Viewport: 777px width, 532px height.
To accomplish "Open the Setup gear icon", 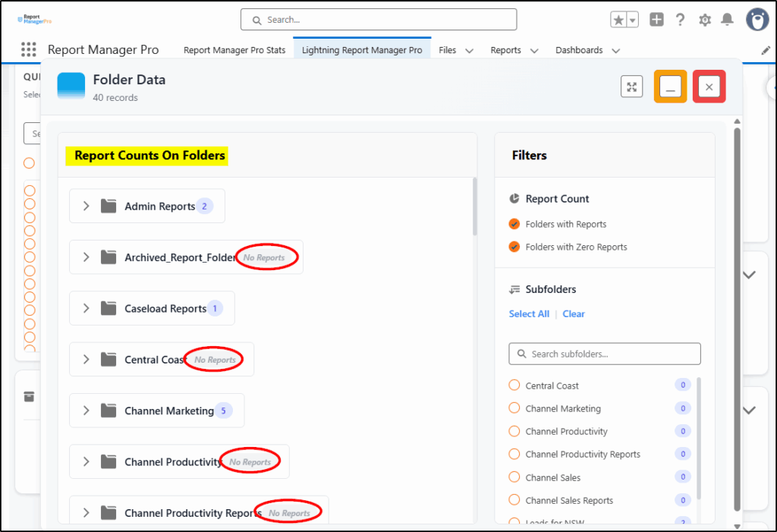I will pyautogui.click(x=705, y=20).
